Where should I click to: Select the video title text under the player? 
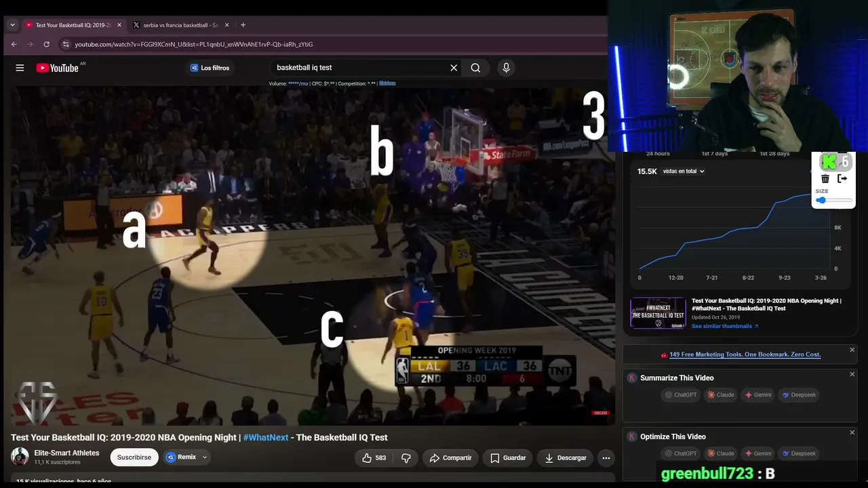tap(199, 437)
